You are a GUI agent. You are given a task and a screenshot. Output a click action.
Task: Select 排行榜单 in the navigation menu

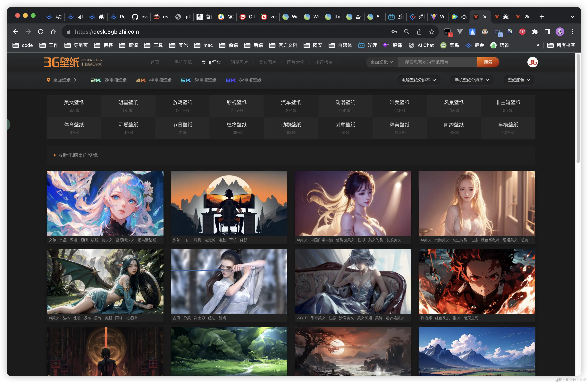point(324,62)
